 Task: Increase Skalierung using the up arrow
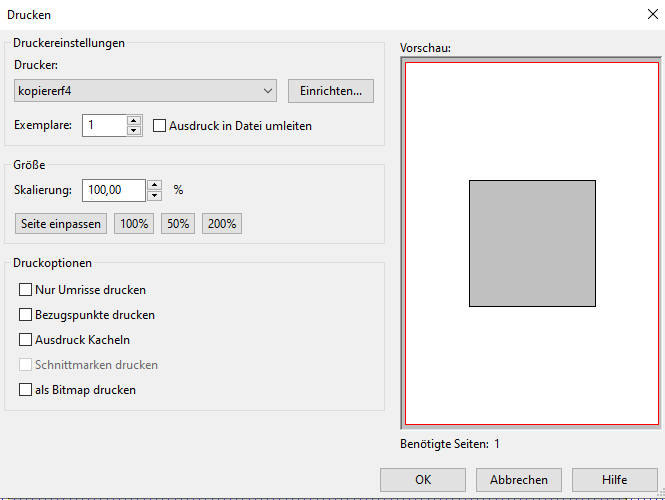(154, 185)
